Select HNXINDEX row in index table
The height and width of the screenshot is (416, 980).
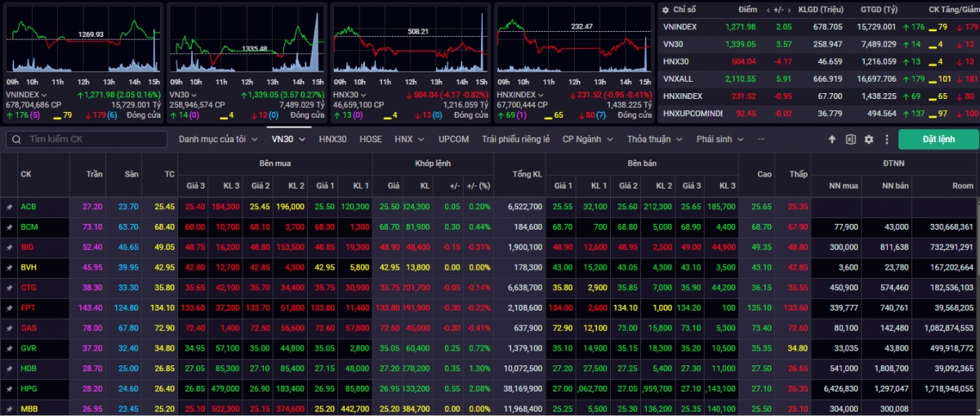point(819,96)
